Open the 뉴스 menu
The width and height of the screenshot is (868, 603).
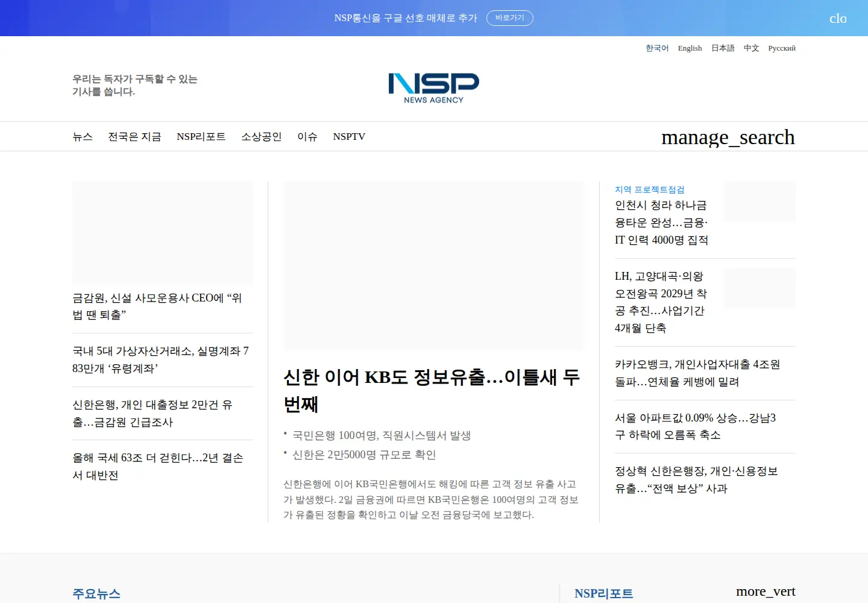pyautogui.click(x=83, y=137)
